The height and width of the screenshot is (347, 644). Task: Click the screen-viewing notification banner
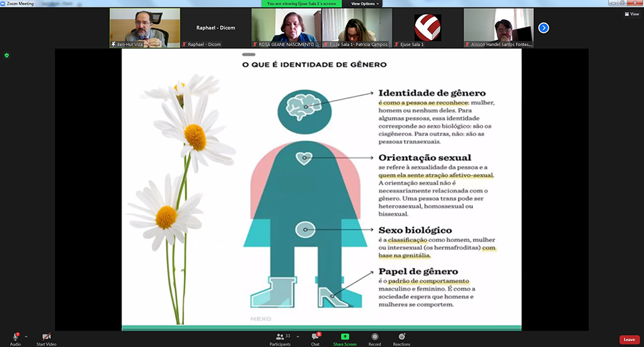304,3
